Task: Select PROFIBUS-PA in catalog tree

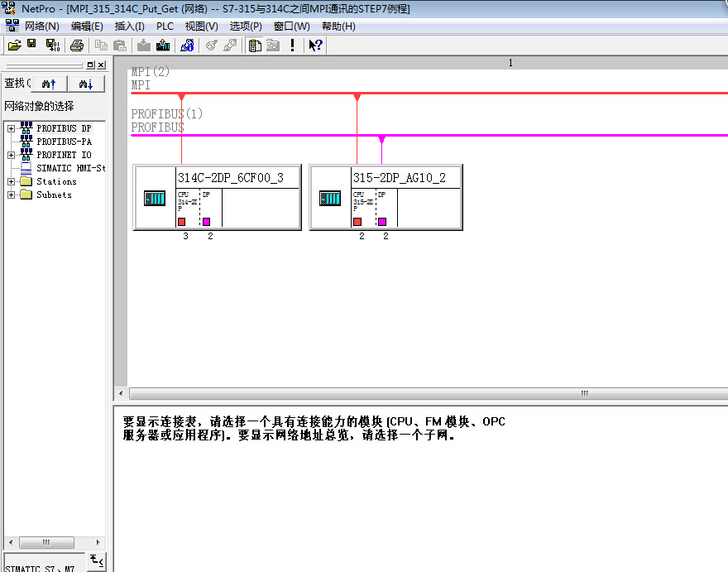Action: [64, 142]
